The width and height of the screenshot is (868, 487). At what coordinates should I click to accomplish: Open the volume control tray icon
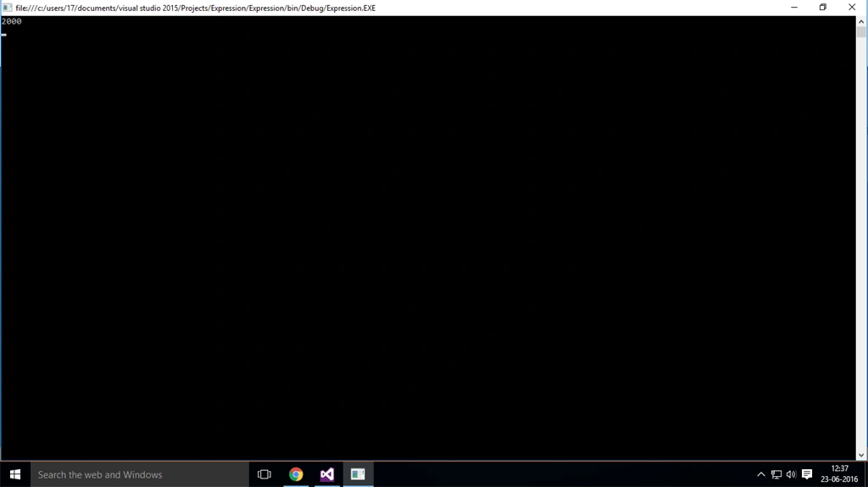[x=791, y=474]
